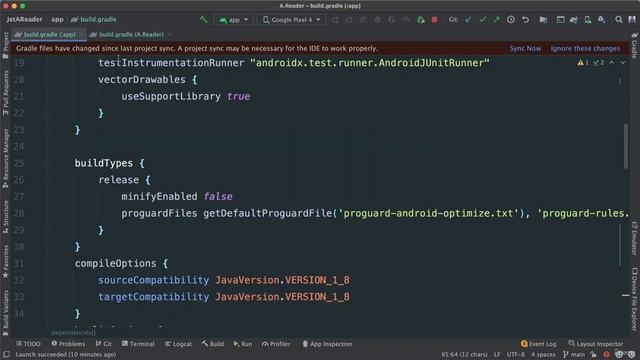Click the Git Push green arrow icon

point(496,20)
